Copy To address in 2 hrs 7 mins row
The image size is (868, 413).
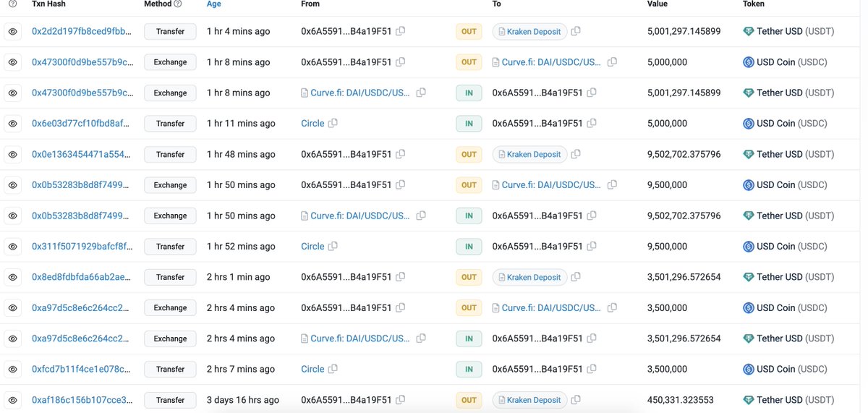(592, 369)
